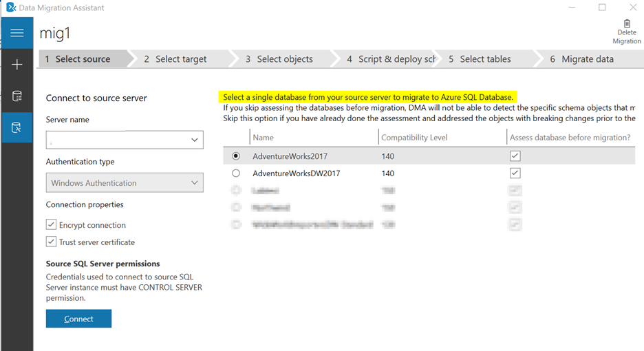Go to step 1 Select source
644x351 pixels.
[83, 59]
